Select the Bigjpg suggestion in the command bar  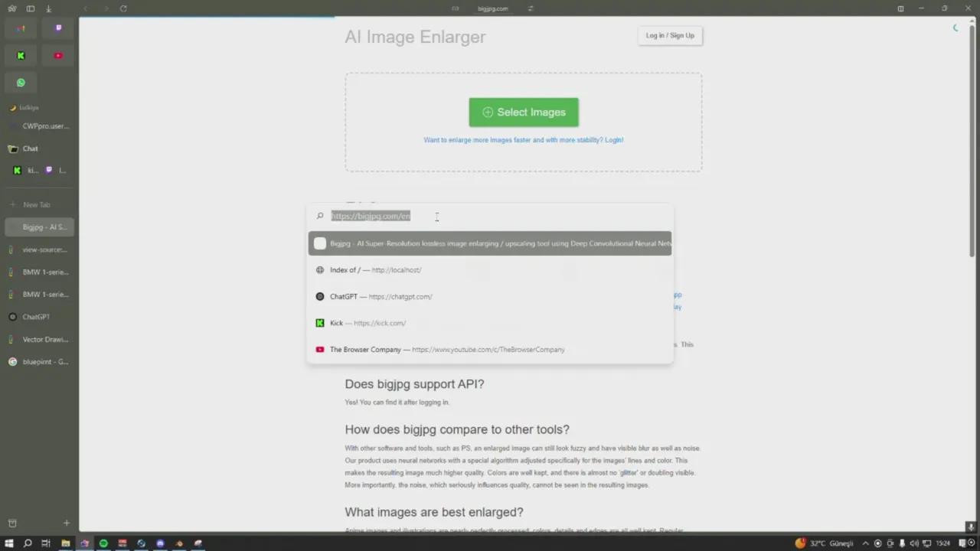click(x=490, y=243)
